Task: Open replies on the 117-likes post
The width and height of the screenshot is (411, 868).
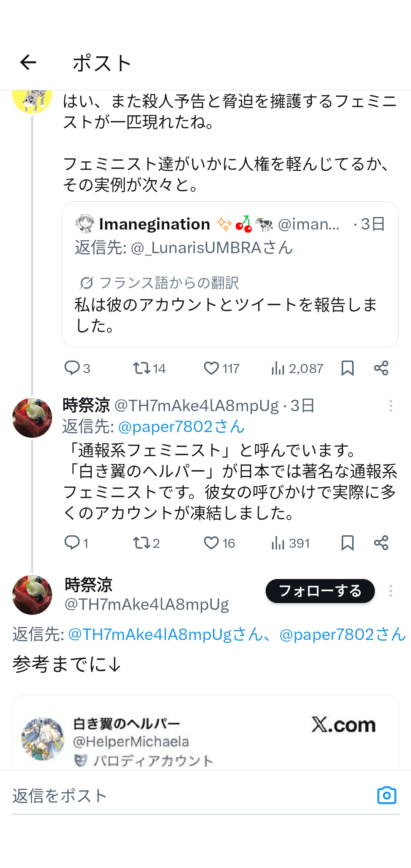Action: [x=72, y=368]
